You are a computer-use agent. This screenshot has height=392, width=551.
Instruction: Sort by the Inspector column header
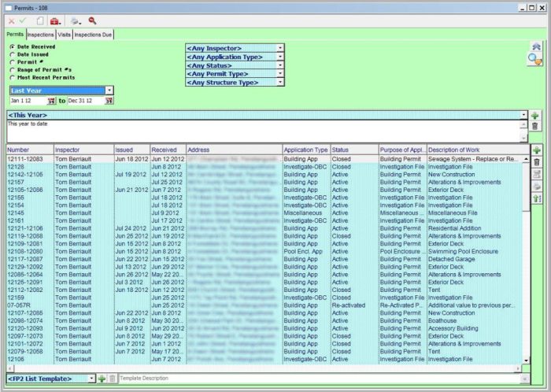pyautogui.click(x=84, y=150)
